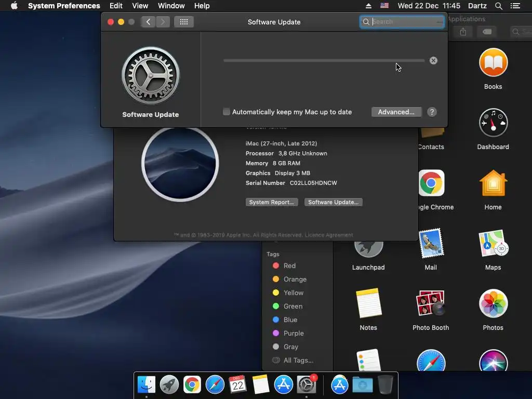Cancel the update check progress
Image resolution: width=532 pixels, height=399 pixels.
click(433, 60)
